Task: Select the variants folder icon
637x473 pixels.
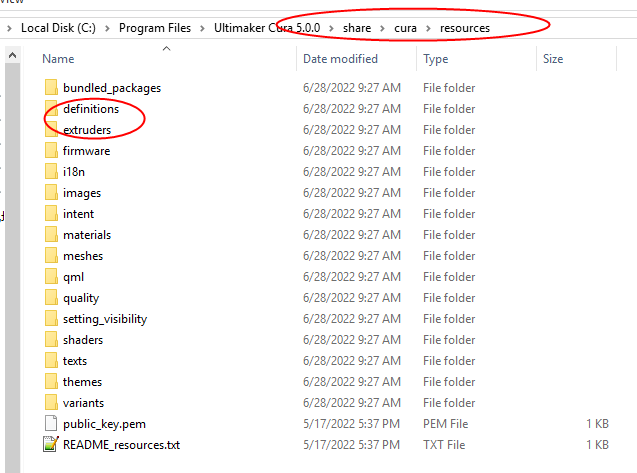Action: 51,403
